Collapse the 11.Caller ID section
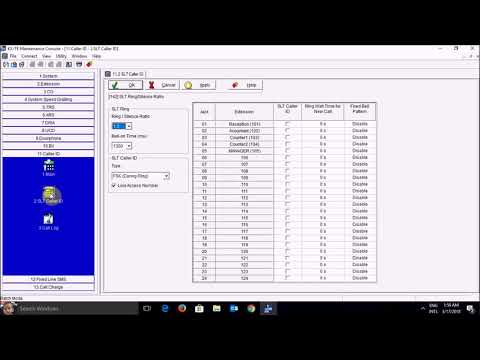This screenshot has width=480, height=360. coord(48,154)
